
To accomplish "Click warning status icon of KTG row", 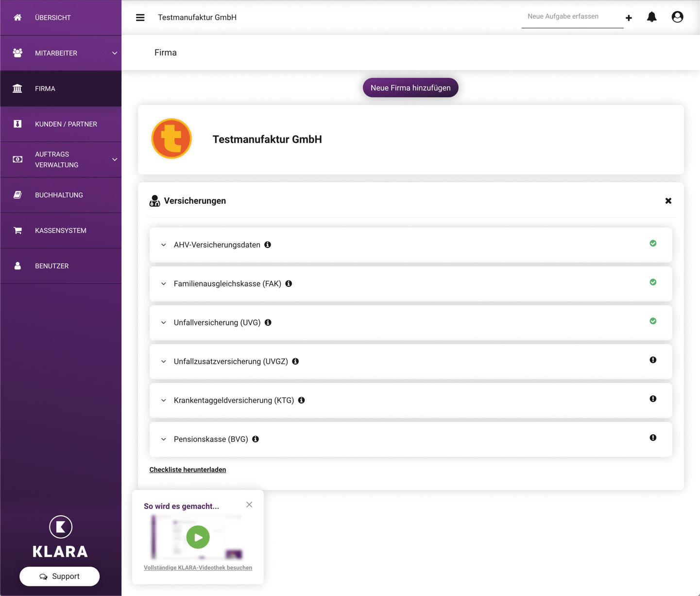I will (x=653, y=399).
